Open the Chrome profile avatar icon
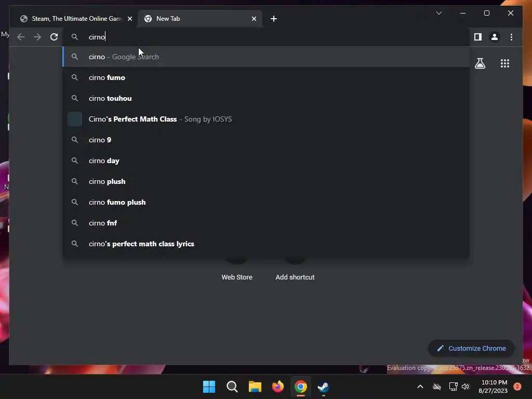The image size is (532, 399). [x=495, y=37]
